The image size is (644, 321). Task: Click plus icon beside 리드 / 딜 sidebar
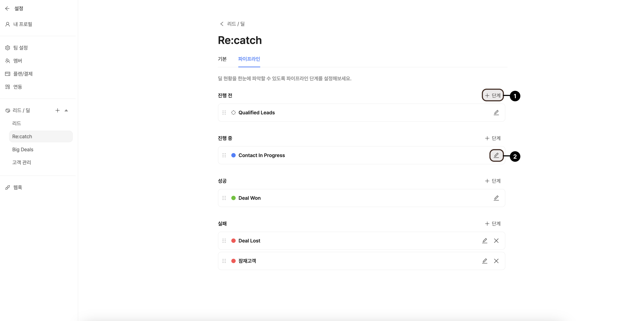58,110
